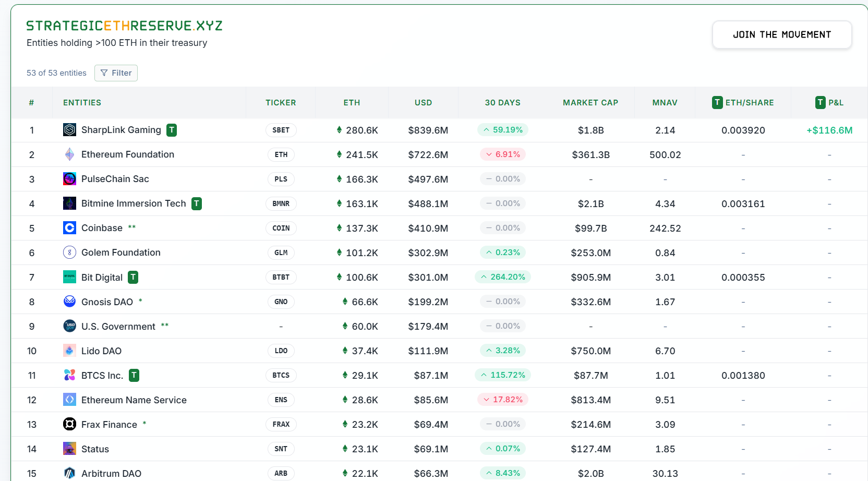Click the Bit Digital logo icon
This screenshot has width=868, height=481.
click(69, 277)
